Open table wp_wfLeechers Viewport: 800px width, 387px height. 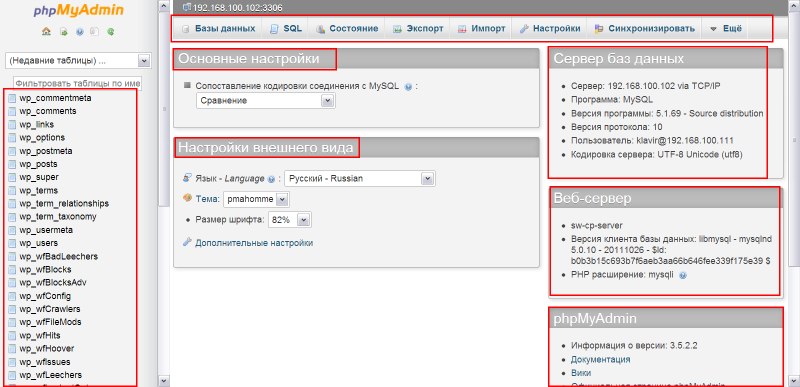[x=51, y=375]
